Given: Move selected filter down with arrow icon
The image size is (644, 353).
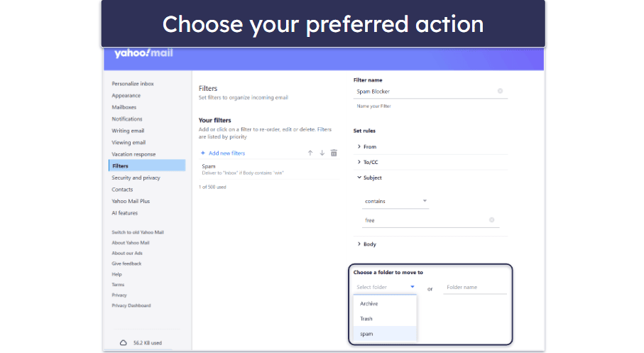Looking at the screenshot, I should pos(322,153).
